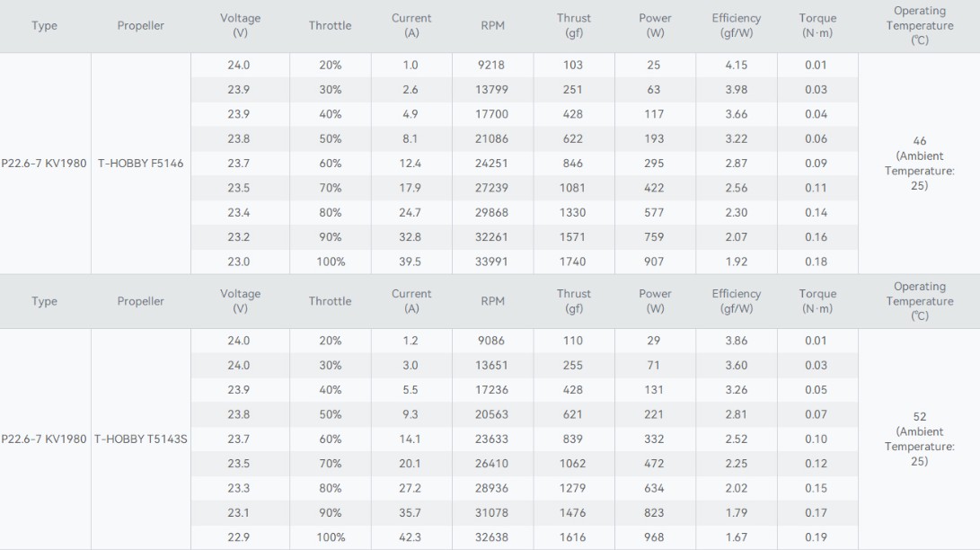Click the RPM value 9218

click(492, 65)
